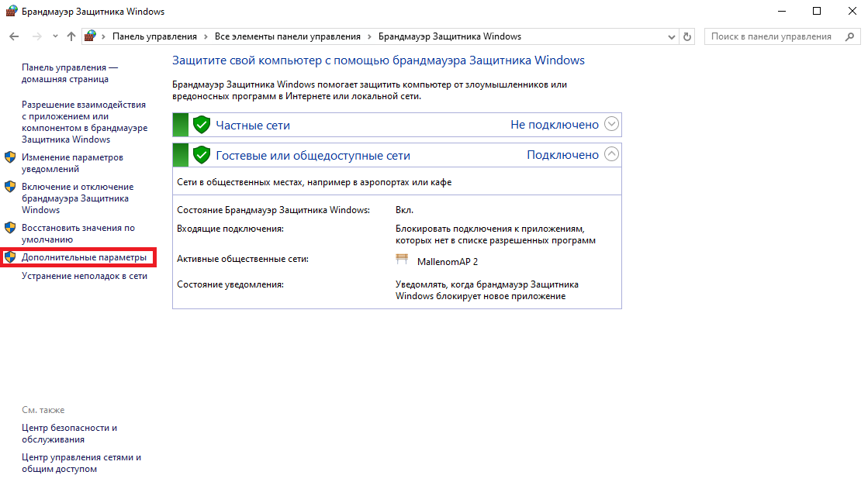Click the shield icon beside Дополнительные параметры

(x=10, y=257)
